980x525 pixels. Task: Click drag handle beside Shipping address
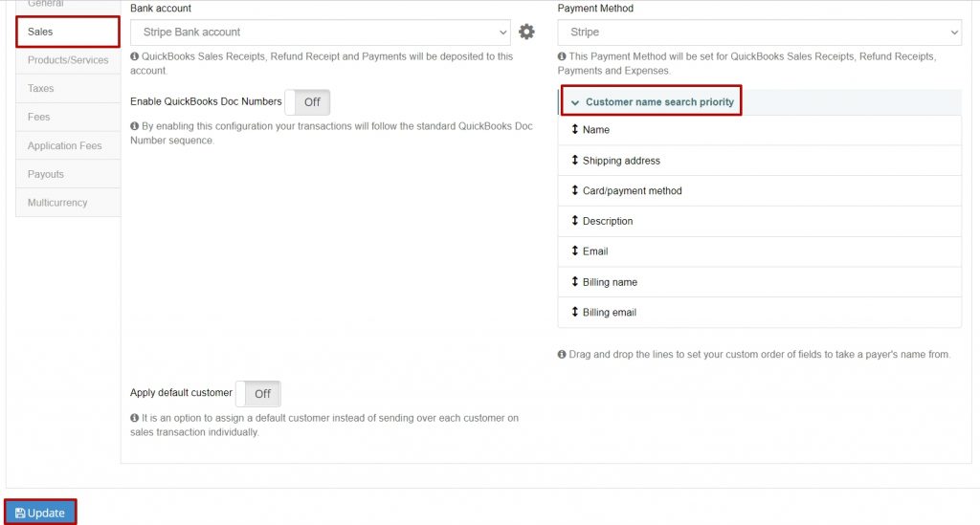click(574, 160)
